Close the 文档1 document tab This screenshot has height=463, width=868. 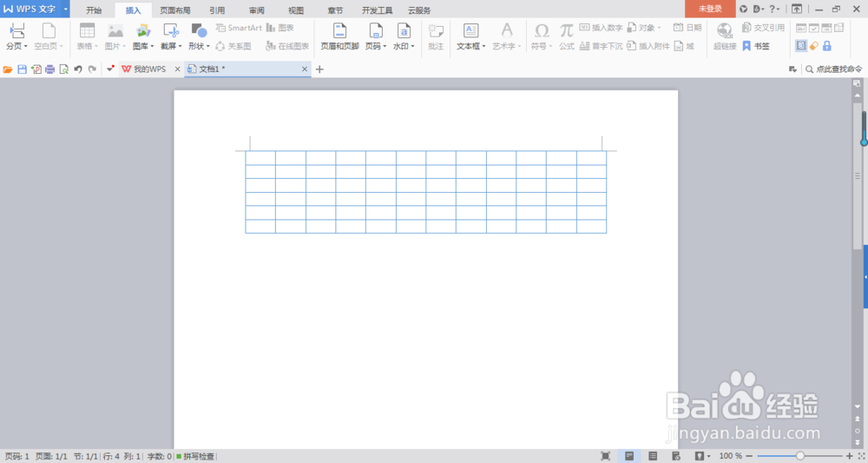(305, 69)
